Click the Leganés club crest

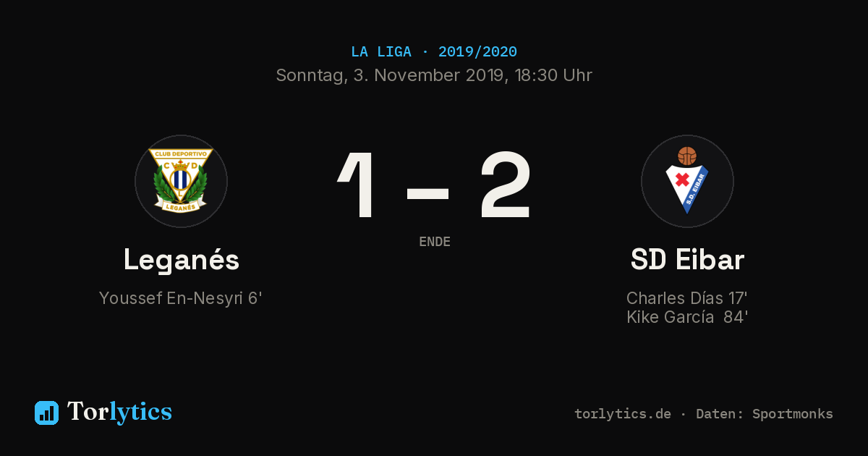coord(181,181)
